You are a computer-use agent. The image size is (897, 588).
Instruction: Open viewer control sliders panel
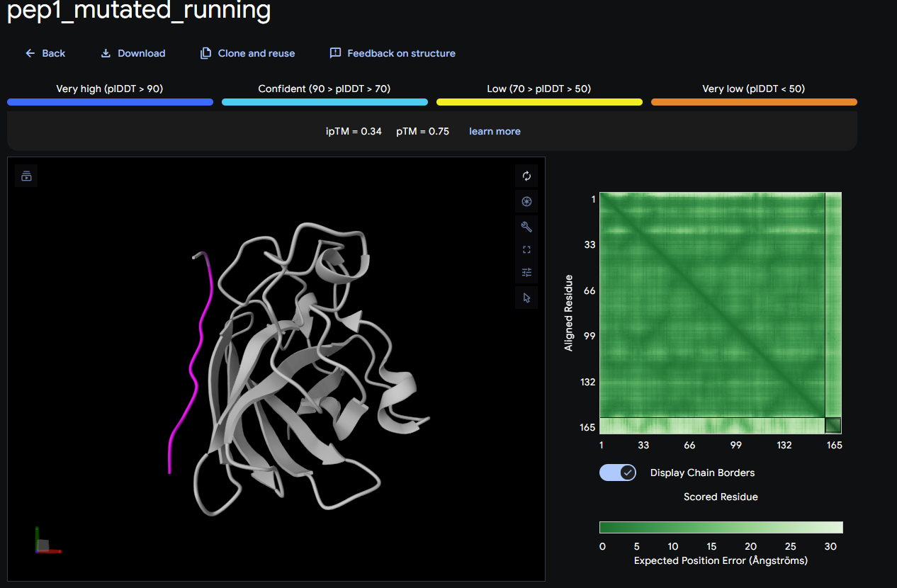coord(526,272)
